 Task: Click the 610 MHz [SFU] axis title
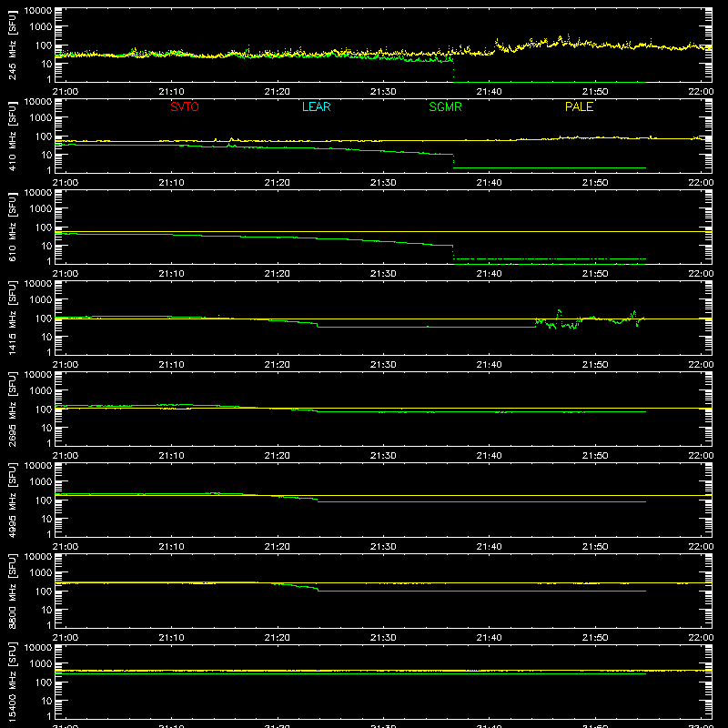(12, 227)
